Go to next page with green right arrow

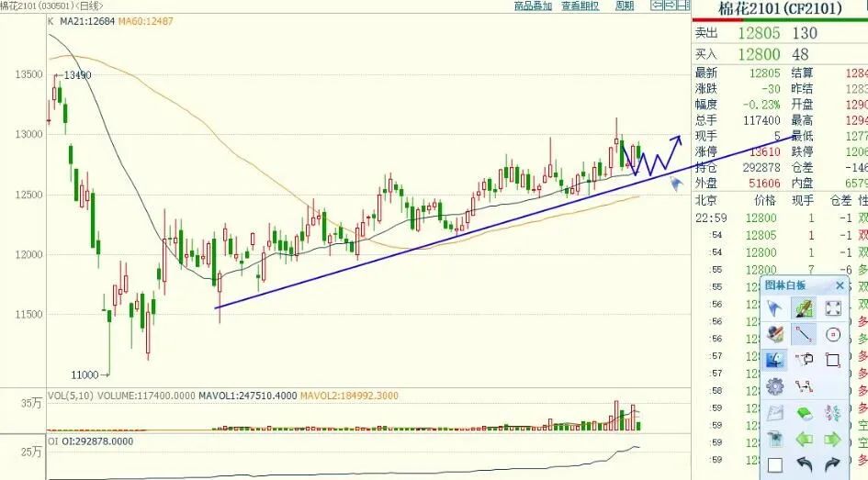click(x=833, y=440)
